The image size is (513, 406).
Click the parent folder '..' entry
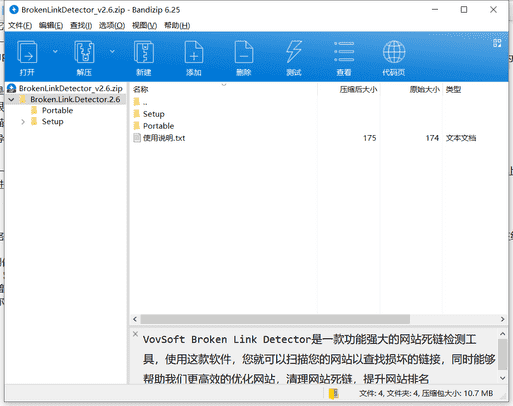tap(145, 102)
